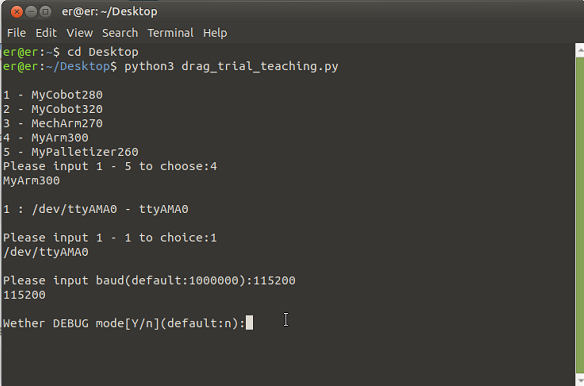Open the Help menu
This screenshot has width=584, height=386.
point(215,33)
